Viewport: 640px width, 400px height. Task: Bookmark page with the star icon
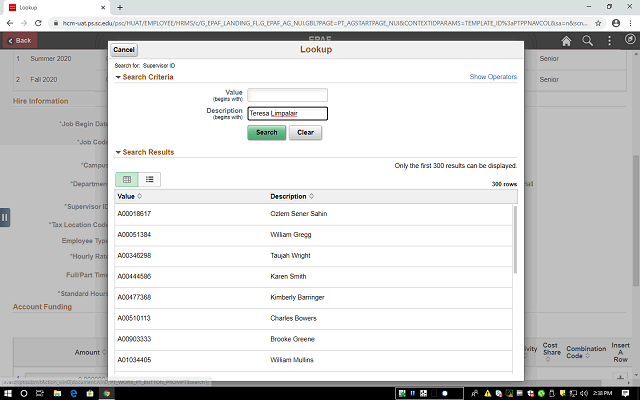click(x=598, y=23)
